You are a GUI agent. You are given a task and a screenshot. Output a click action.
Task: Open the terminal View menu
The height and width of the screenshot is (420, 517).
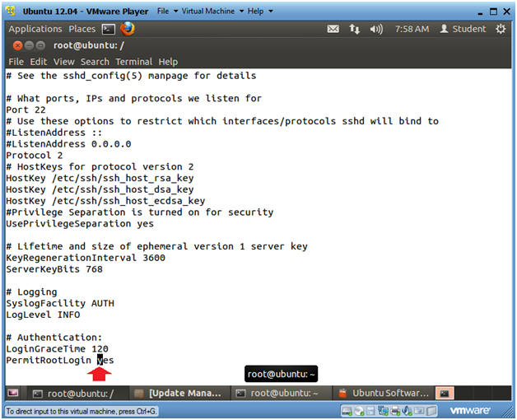click(x=64, y=62)
